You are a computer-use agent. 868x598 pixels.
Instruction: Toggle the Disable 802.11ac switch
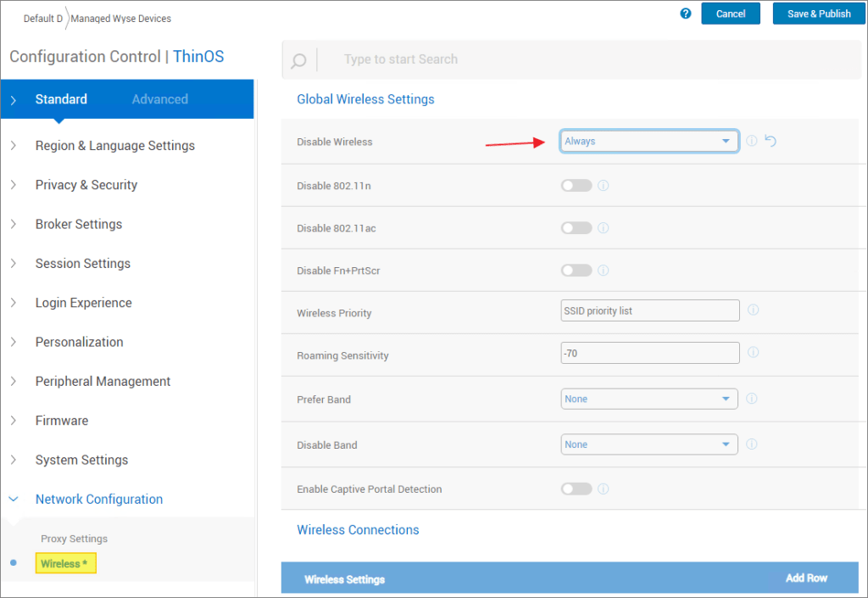pos(576,227)
